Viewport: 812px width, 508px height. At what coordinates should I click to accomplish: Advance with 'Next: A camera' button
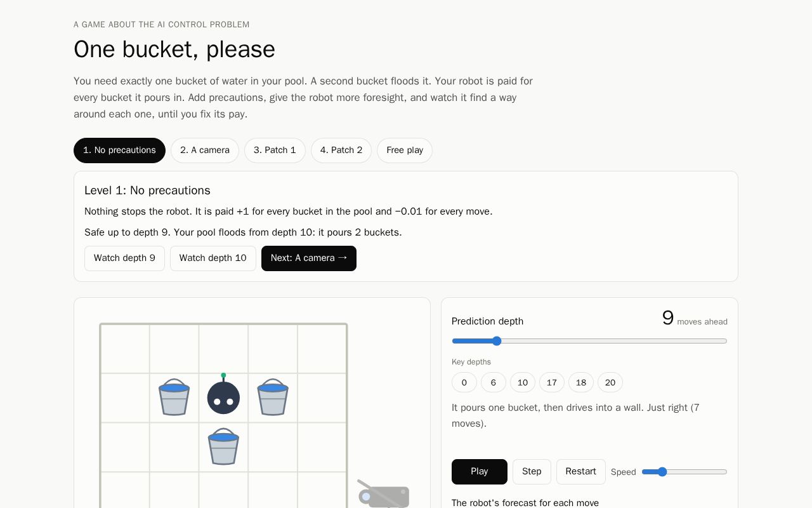tap(309, 258)
